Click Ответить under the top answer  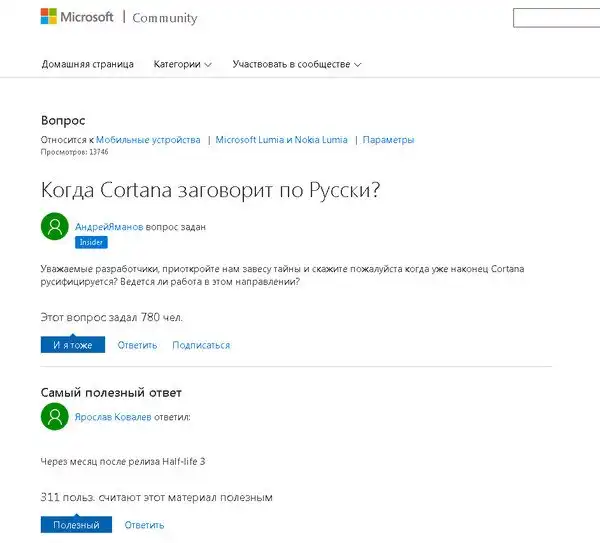[144, 525]
